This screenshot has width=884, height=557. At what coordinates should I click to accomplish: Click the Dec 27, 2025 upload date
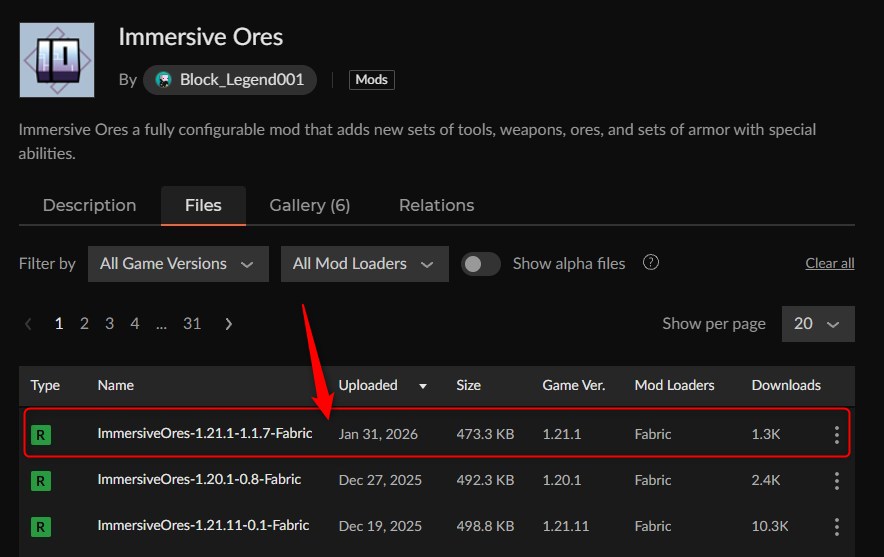point(380,480)
